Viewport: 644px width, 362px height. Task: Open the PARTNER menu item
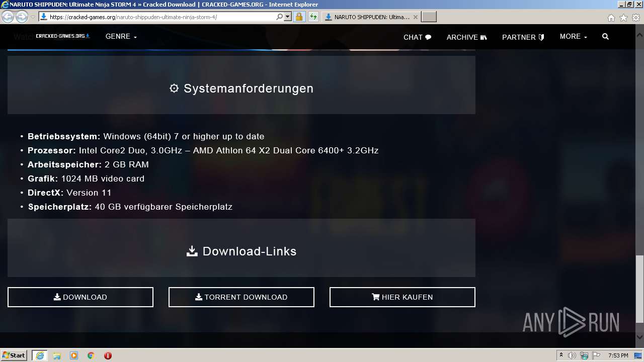523,37
